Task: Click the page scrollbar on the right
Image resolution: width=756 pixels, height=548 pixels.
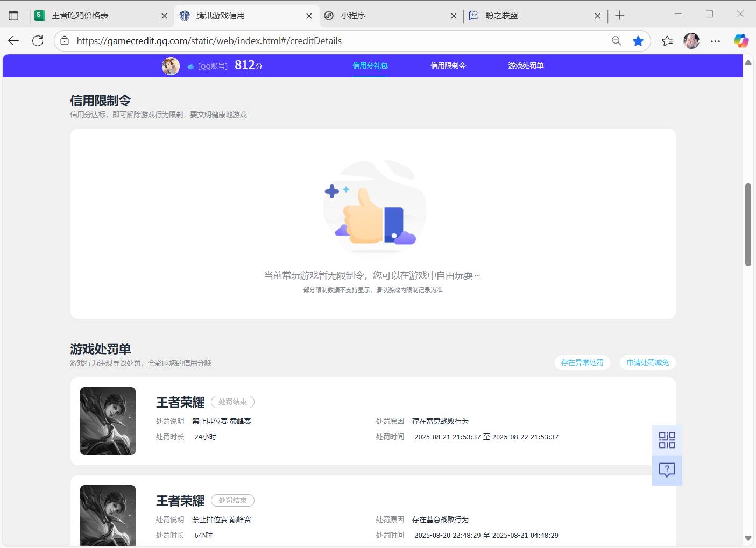Action: click(748, 223)
